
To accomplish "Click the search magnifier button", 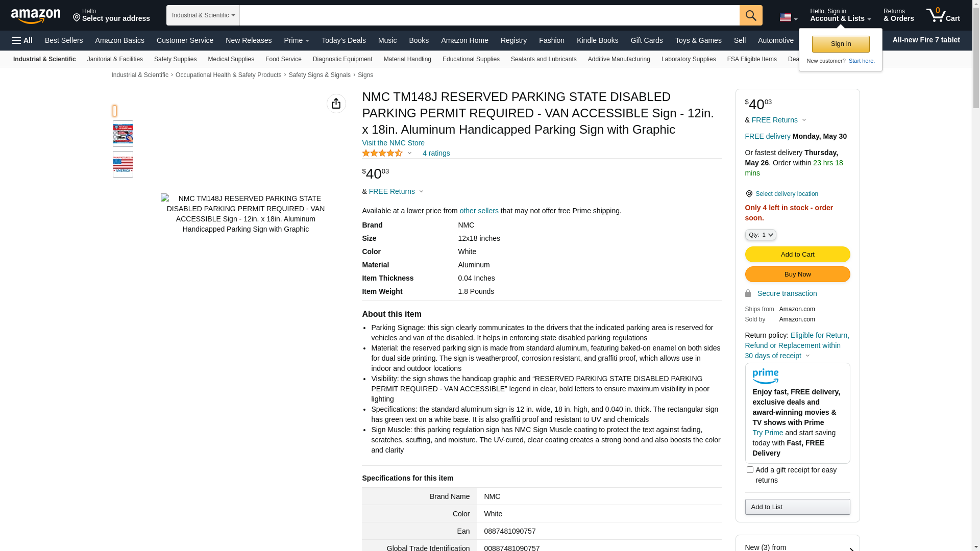I will click(751, 15).
